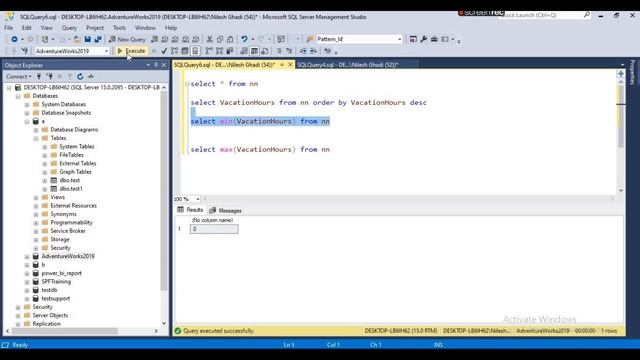
Task: Click the split editor window icon
Action: pos(621,74)
